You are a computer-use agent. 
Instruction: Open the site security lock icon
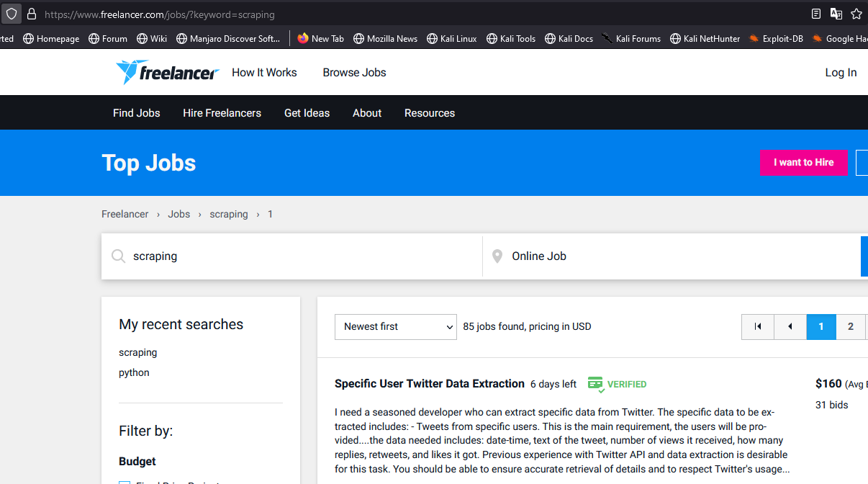(31, 14)
